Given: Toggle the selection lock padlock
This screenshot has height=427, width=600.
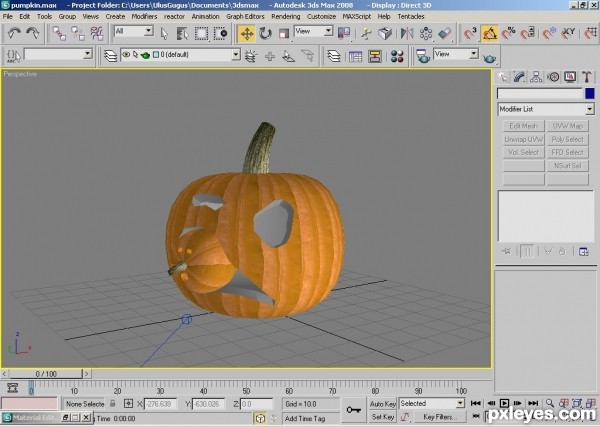Looking at the screenshot, I should tap(112, 403).
